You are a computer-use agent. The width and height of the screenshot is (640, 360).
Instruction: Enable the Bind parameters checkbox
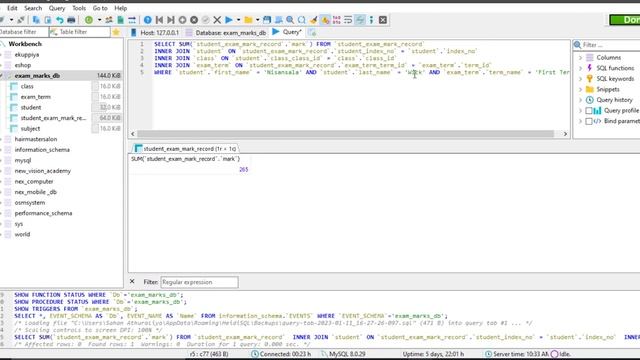tap(589, 121)
